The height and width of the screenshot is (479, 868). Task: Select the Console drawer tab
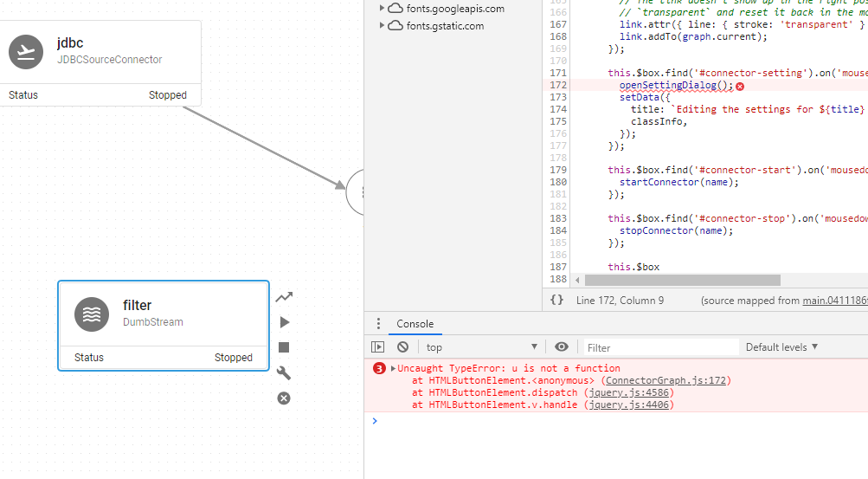click(415, 324)
